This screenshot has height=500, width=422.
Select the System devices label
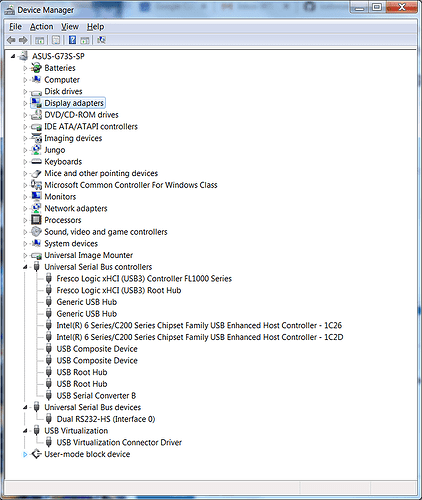pos(71,243)
